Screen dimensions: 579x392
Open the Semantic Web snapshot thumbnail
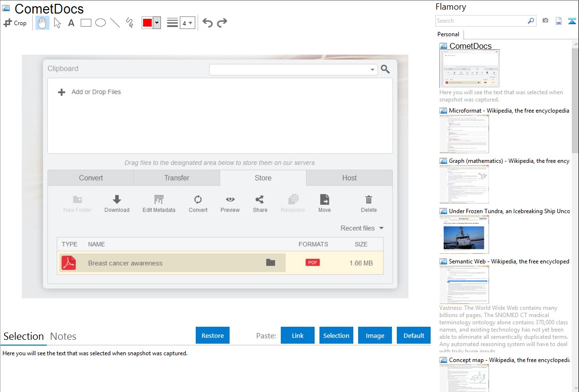464,285
